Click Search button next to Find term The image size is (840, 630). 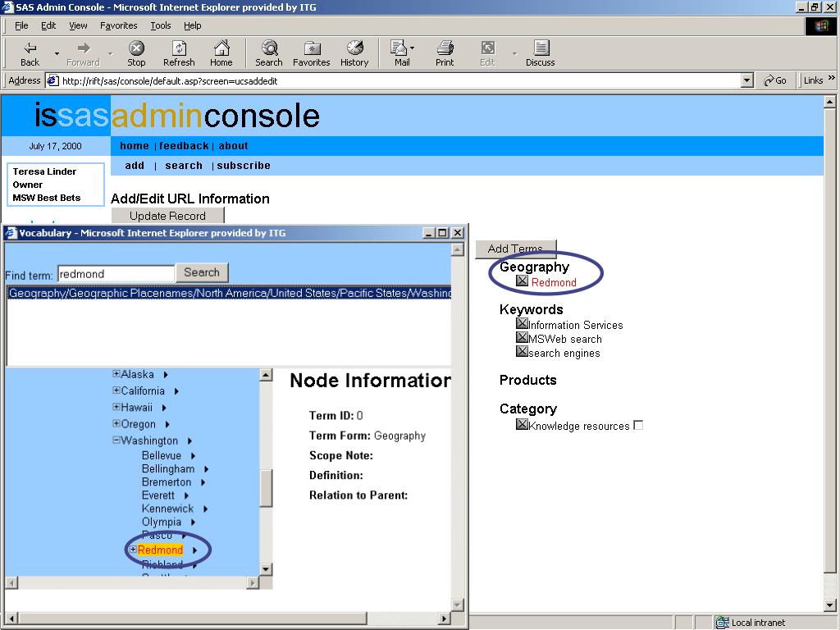[x=202, y=272]
